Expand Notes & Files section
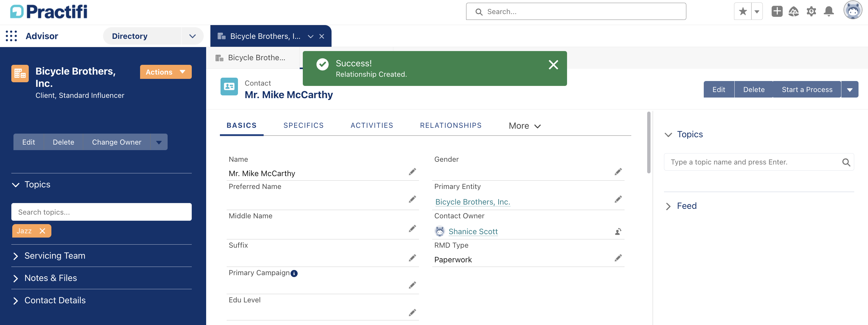 [16, 278]
